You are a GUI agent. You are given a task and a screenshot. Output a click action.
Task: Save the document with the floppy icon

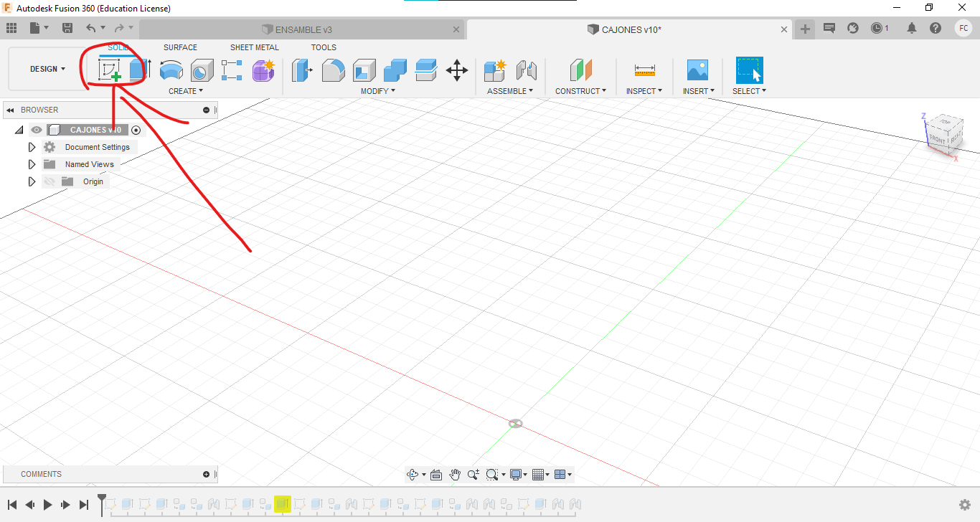[x=67, y=28]
